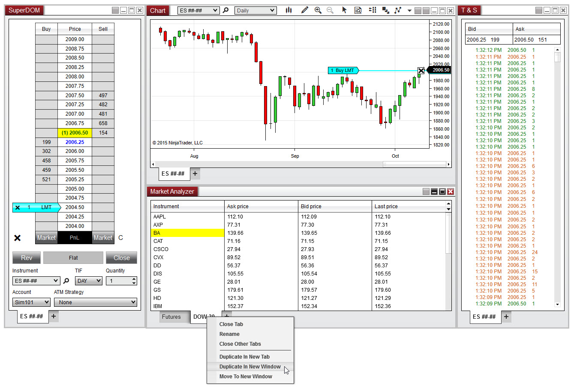Cancel the Buy LMT order on chart
This screenshot has width=574, height=392.
421,71
